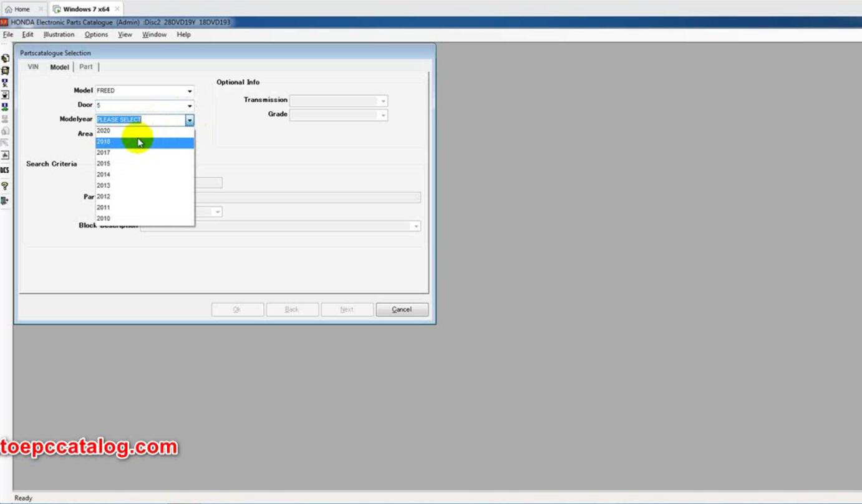Click the Honda application icon in the title bar
The height and width of the screenshot is (504, 862).
click(x=4, y=22)
